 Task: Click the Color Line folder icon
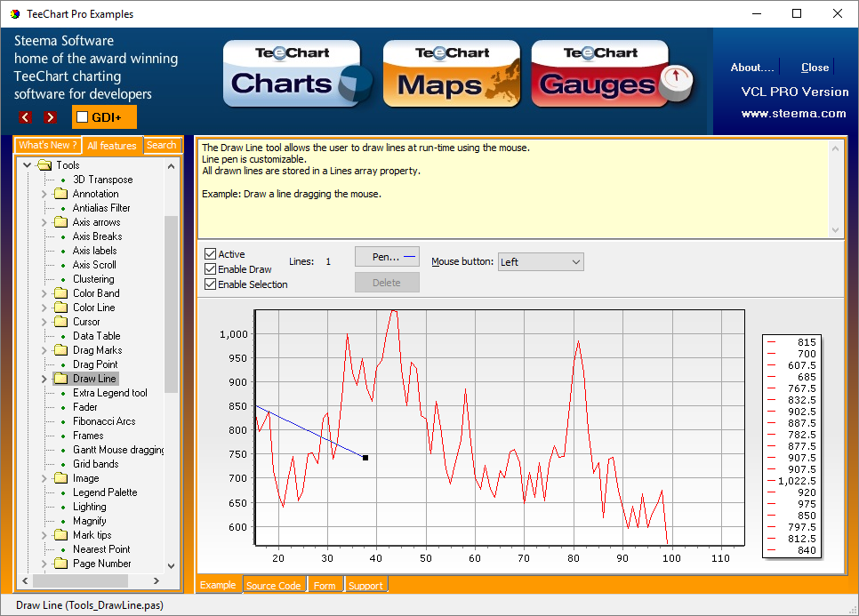[x=60, y=308]
